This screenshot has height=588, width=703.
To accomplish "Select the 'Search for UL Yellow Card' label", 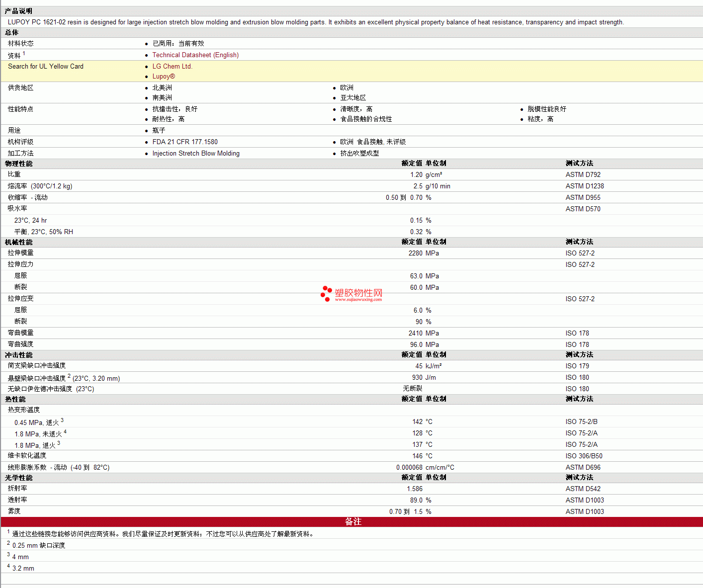I will pos(46,67).
